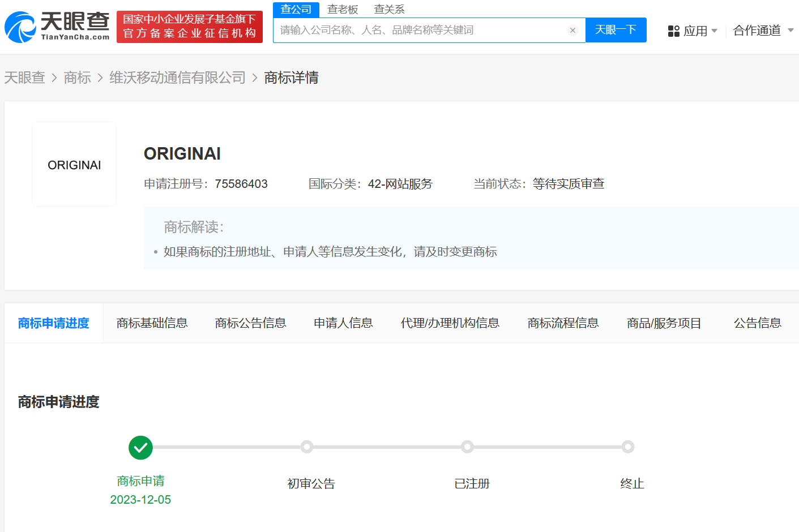This screenshot has height=532, width=799.
Task: Open 维沃移动通信有限公司 breadcrumb link
Action: click(178, 78)
